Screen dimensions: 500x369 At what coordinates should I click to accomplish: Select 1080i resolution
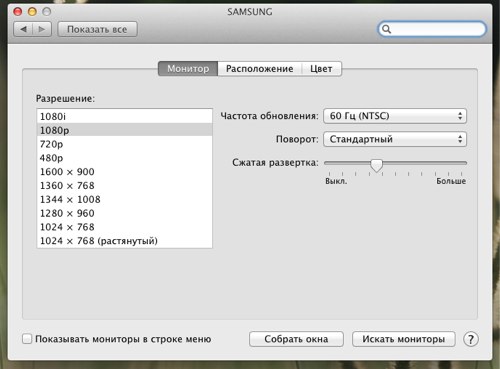[124, 116]
